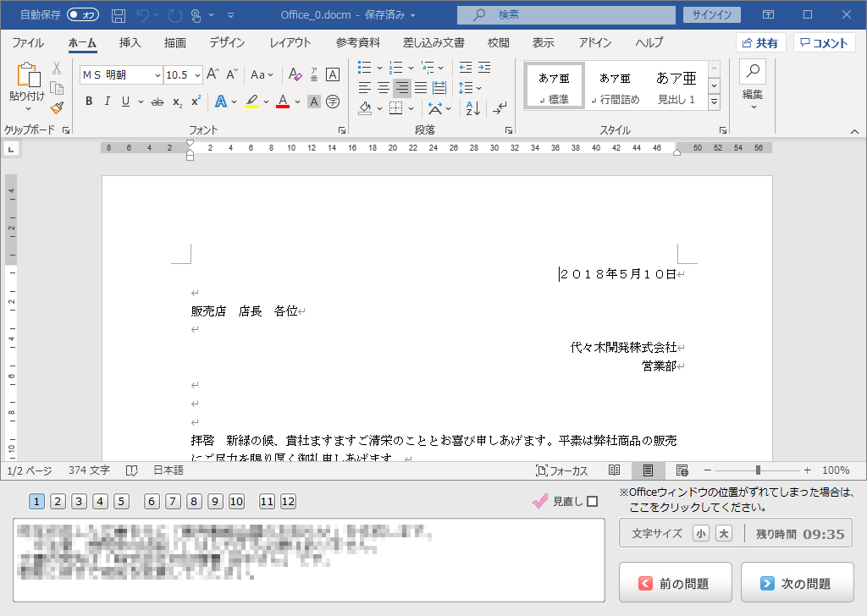This screenshot has width=867, height=616.
Task: Align text left
Action: click(x=364, y=87)
